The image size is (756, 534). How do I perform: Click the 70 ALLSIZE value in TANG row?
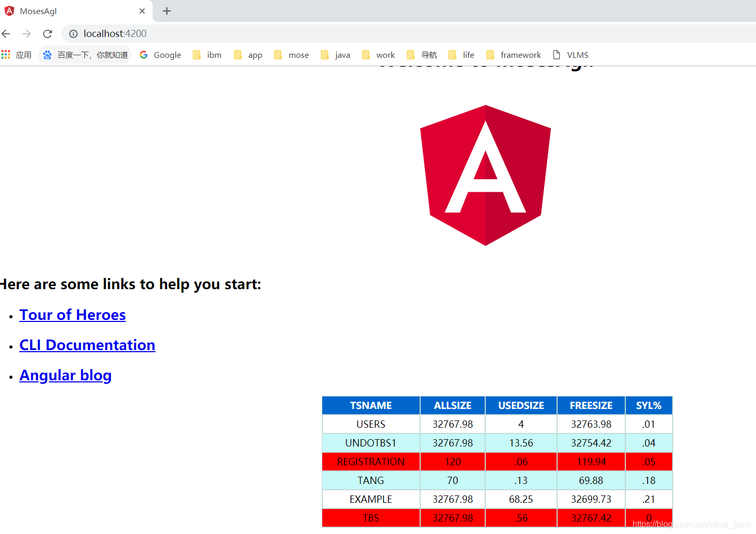(x=453, y=480)
